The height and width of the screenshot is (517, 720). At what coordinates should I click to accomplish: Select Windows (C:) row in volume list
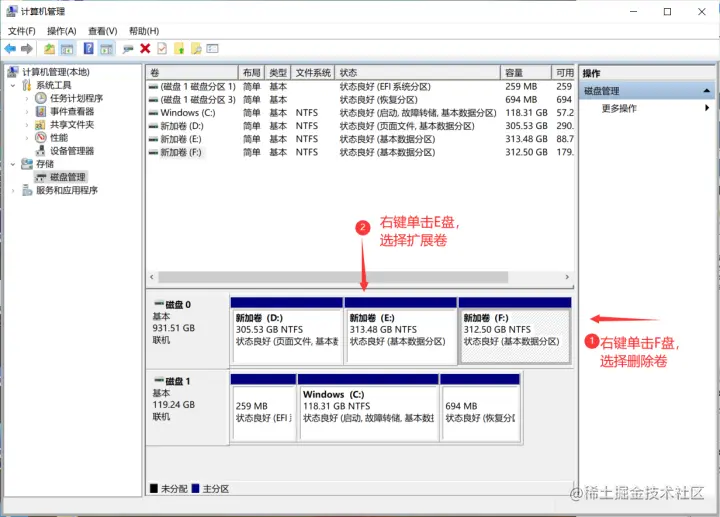pos(360,112)
